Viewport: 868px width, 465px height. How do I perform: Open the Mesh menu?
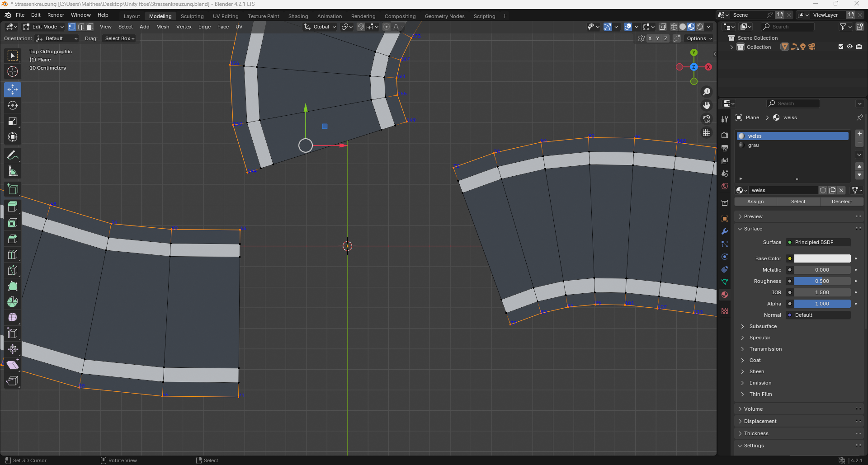(163, 27)
